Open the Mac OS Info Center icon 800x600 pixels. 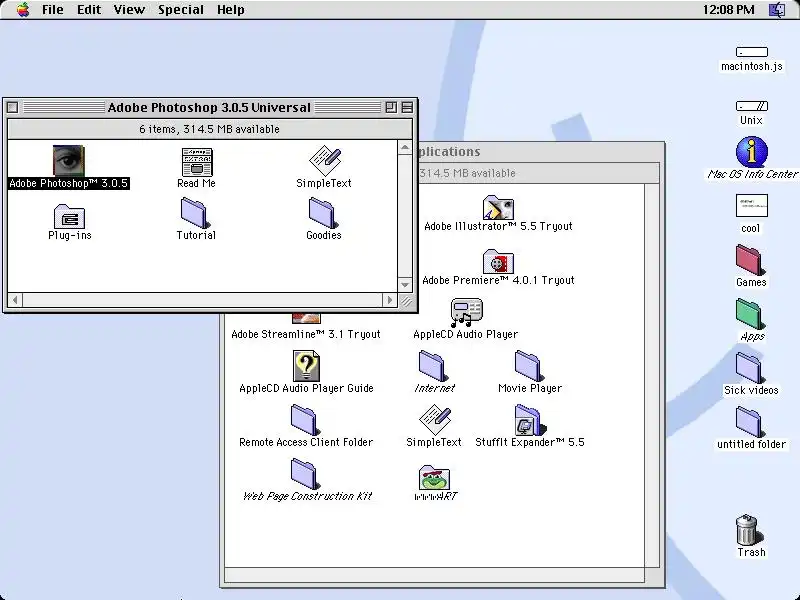pos(752,152)
